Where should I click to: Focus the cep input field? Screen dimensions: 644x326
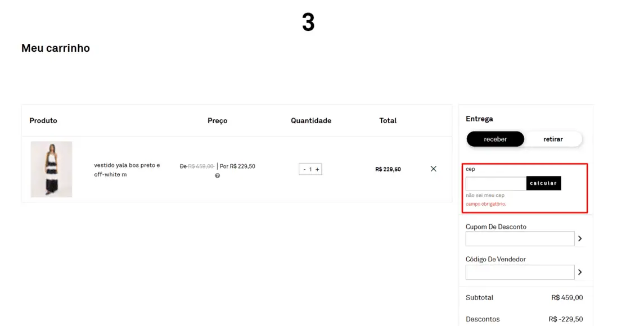click(x=496, y=183)
